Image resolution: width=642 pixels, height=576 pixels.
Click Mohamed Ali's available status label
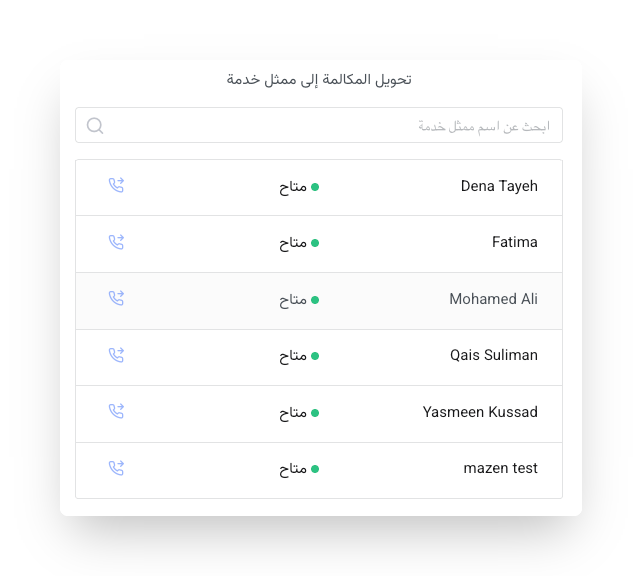[294, 300]
